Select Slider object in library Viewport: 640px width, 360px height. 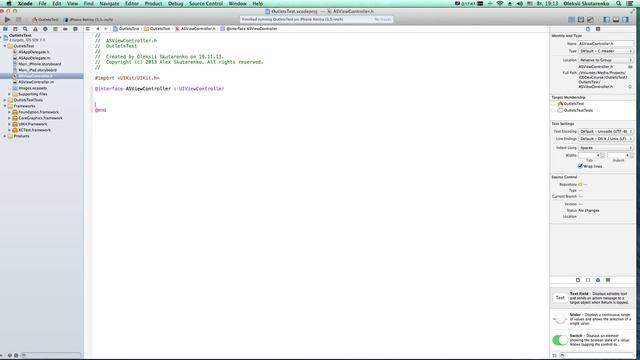pos(592,319)
